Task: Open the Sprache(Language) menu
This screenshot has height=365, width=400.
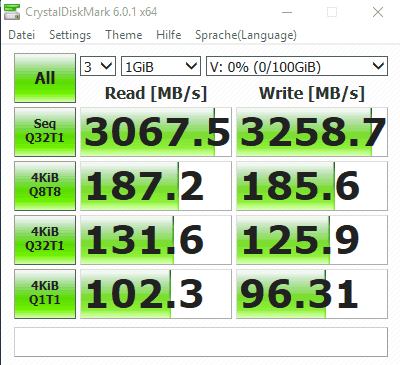Action: click(246, 35)
